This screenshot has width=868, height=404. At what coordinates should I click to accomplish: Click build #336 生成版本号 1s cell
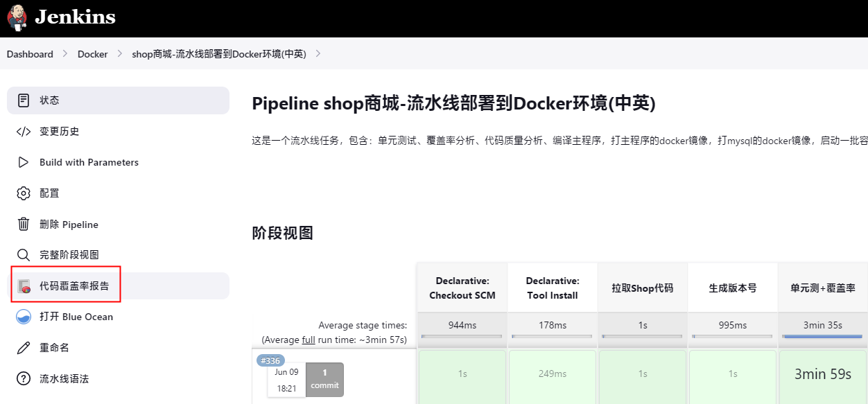coord(733,377)
